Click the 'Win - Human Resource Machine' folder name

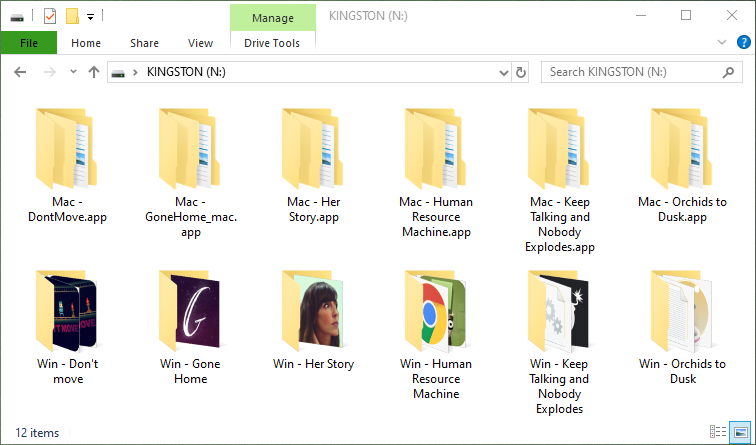[436, 379]
